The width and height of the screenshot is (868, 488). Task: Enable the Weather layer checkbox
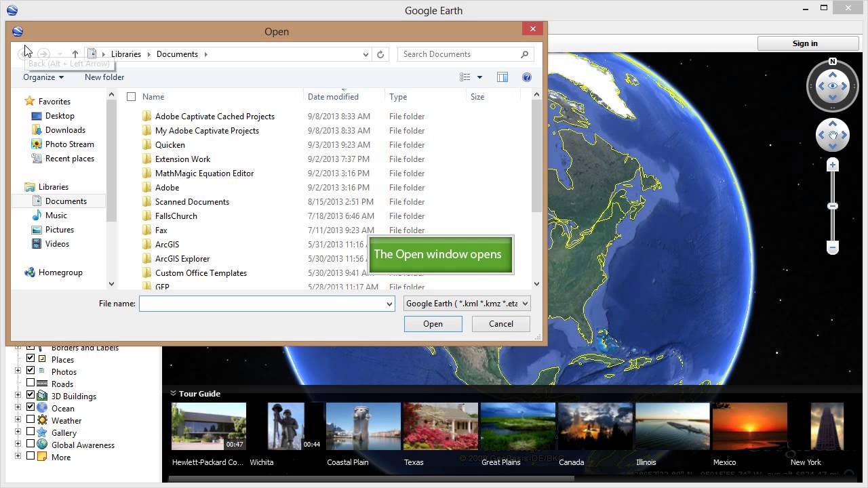coord(31,420)
